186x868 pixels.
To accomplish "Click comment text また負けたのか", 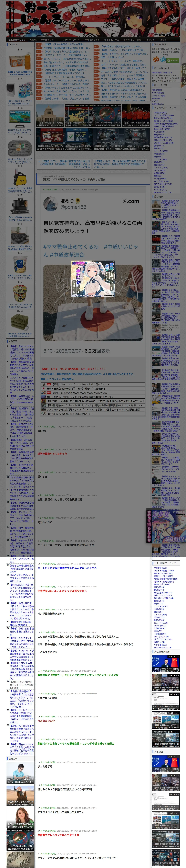I will 46,721.
